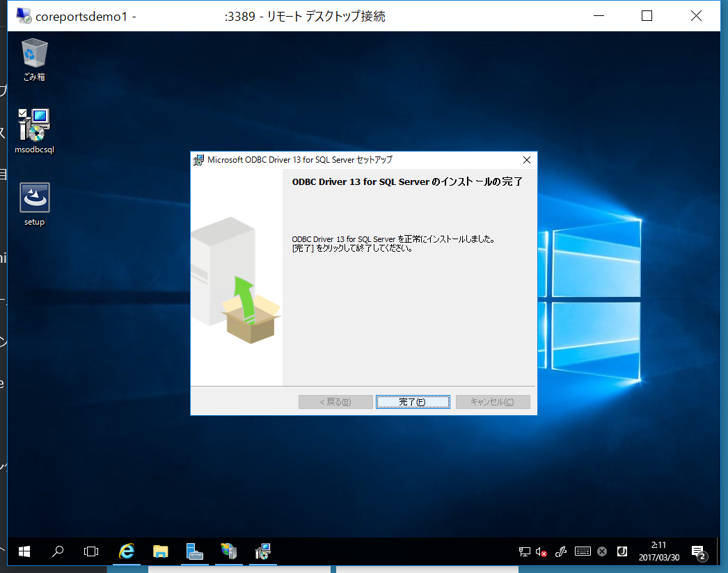
Task: Open the Action Center notifications icon
Action: click(699, 552)
